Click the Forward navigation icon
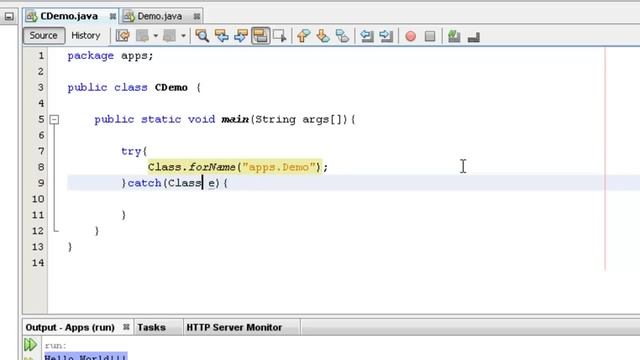This screenshot has width=640, height=360. coord(169,36)
